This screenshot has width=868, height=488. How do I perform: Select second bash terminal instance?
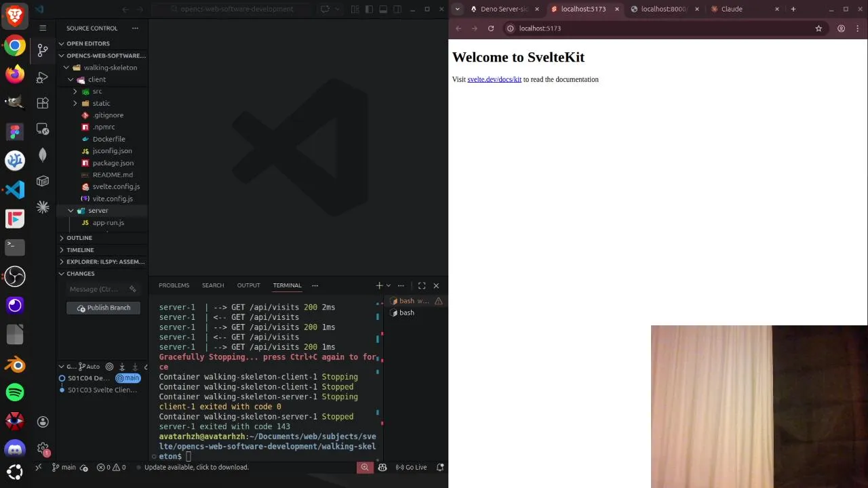[x=415, y=312]
